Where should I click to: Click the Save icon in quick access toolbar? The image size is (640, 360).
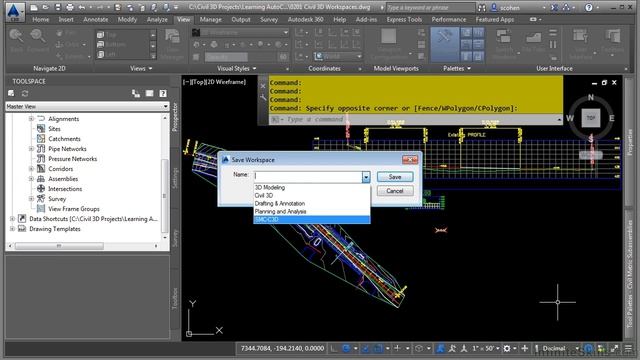[x=58, y=7]
